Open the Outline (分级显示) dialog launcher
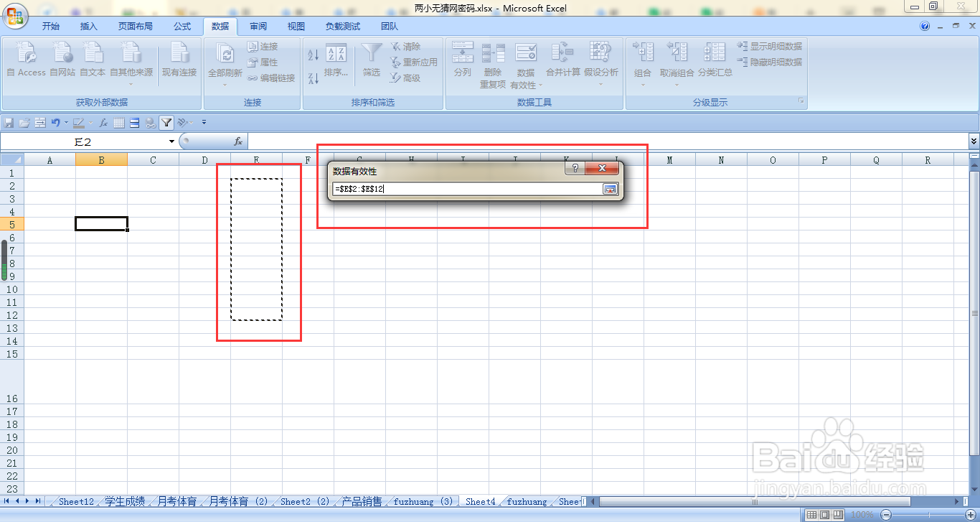Image resolution: width=980 pixels, height=522 pixels. click(x=801, y=102)
